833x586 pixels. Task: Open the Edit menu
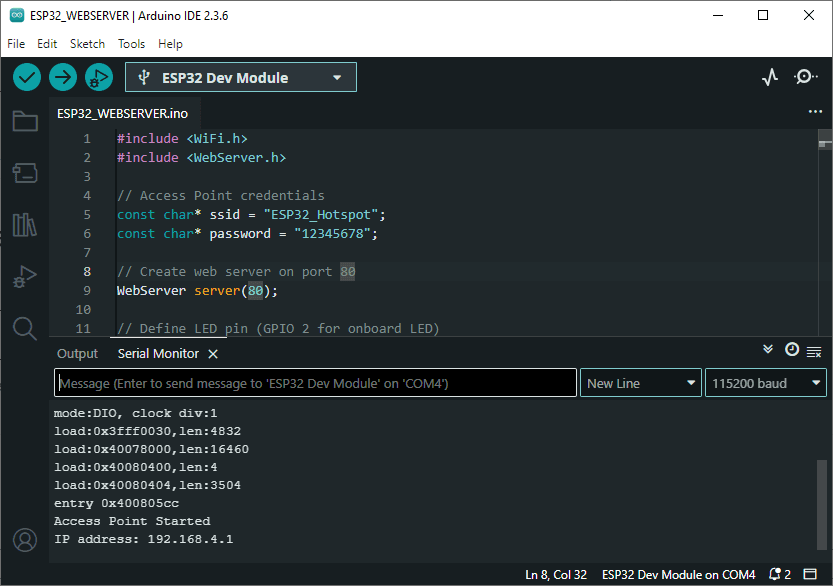(47, 44)
